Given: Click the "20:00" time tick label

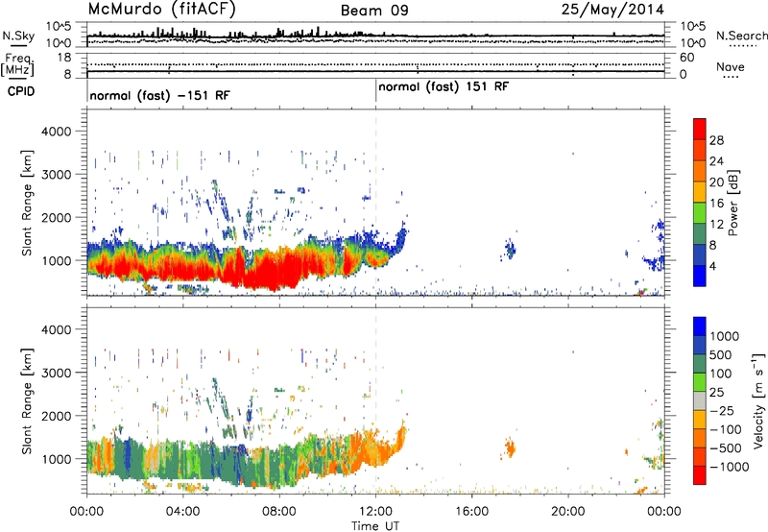Looking at the screenshot, I should (568, 512).
